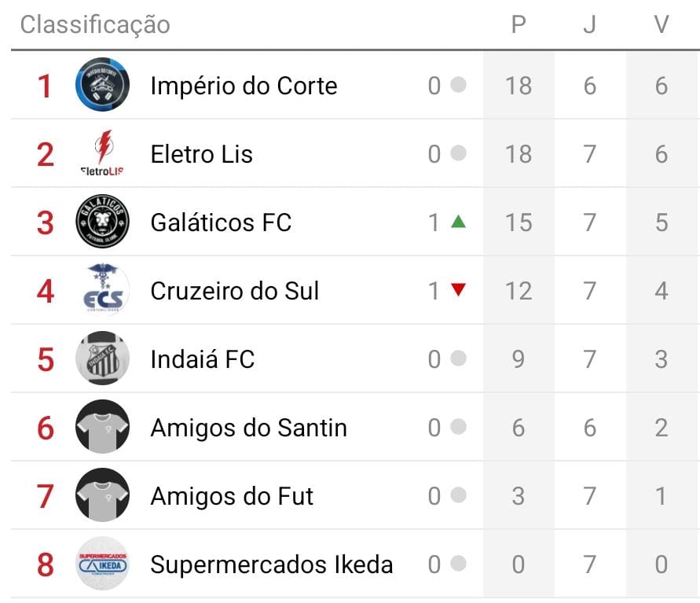The height and width of the screenshot is (603, 700).
Task: Click the Cruzeiro do Sul ECS logo
Action: click(102, 290)
